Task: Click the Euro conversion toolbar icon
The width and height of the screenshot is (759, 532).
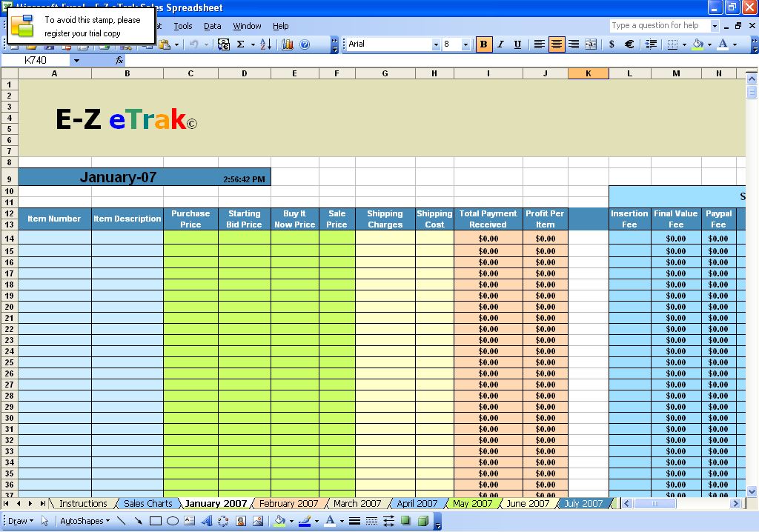Action: pyautogui.click(x=224, y=44)
